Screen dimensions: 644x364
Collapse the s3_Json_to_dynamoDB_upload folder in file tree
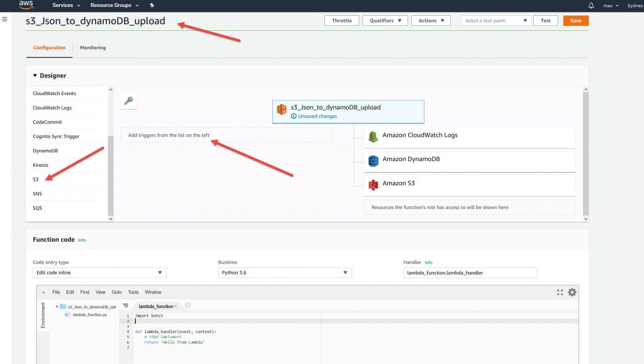tap(57, 307)
